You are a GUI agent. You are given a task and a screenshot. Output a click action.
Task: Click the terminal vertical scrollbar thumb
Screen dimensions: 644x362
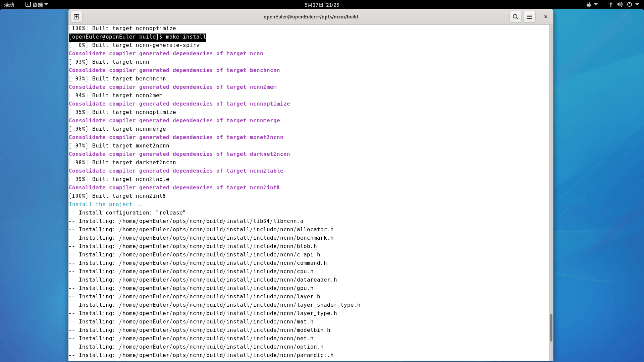[x=551, y=327]
